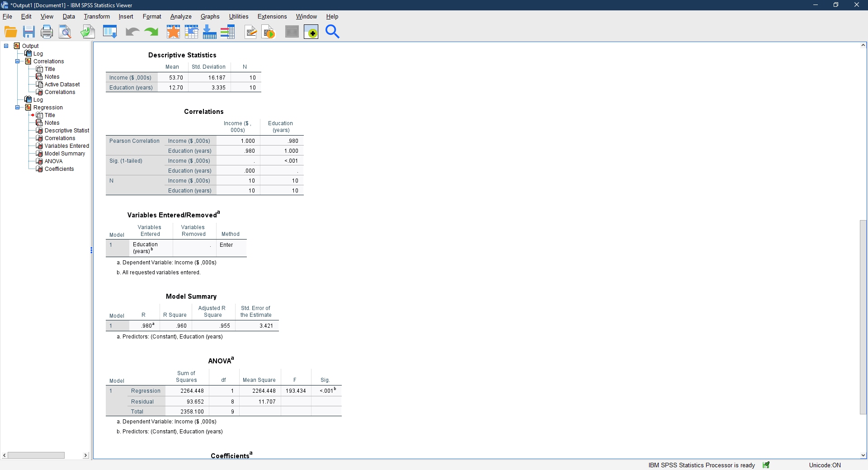
Task: Click Std. Error of the Estimate 3.421
Action: [266, 326]
